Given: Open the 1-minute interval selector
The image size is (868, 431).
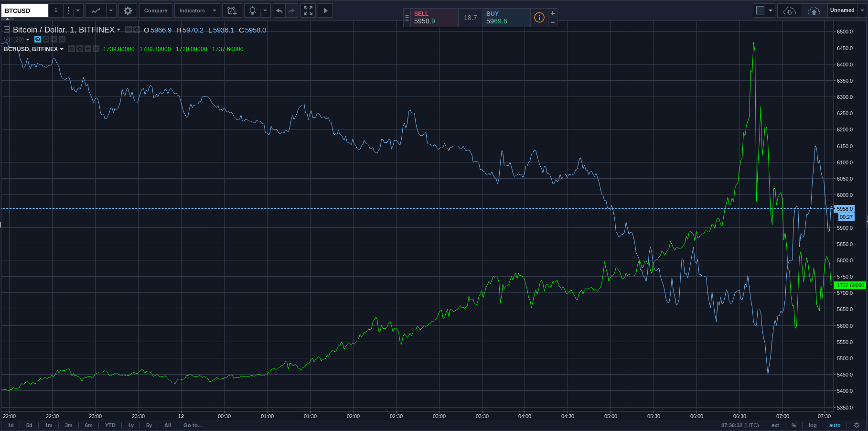Looking at the screenshot, I should tap(56, 11).
